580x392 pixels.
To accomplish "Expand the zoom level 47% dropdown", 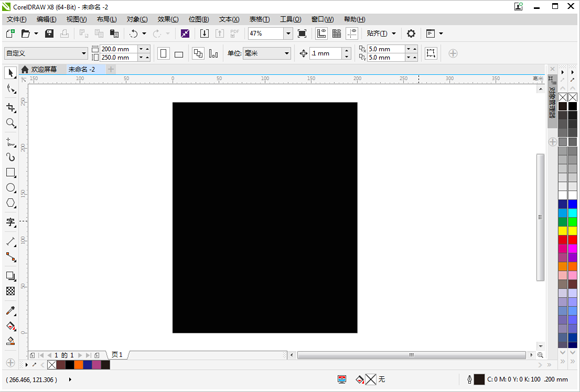I will [288, 34].
